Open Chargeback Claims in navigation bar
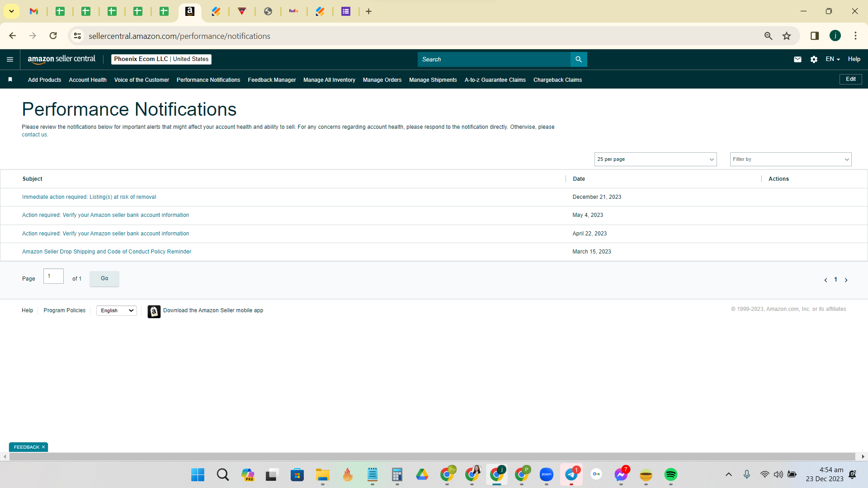 557,80
